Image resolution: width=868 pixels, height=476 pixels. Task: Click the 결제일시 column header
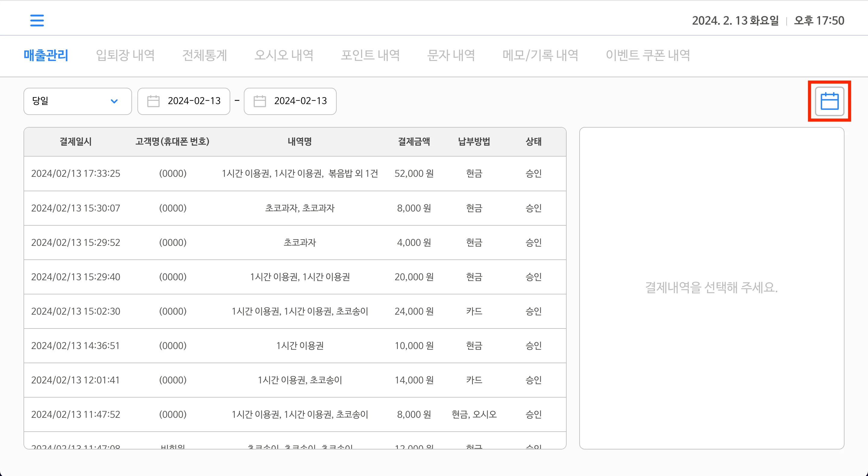pyautogui.click(x=76, y=141)
